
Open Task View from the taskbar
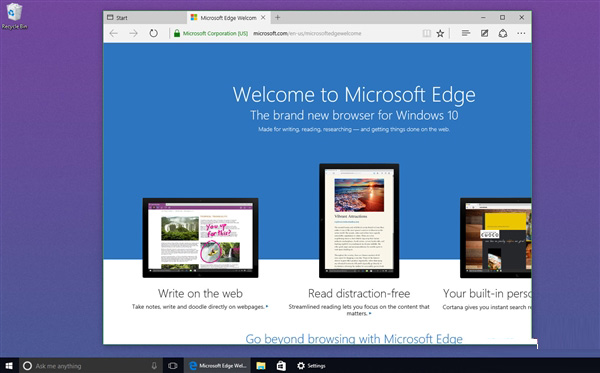click(x=173, y=366)
